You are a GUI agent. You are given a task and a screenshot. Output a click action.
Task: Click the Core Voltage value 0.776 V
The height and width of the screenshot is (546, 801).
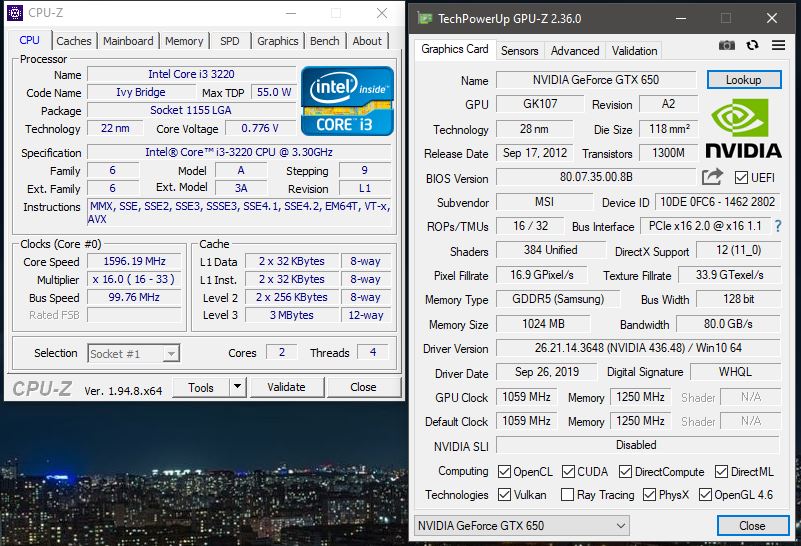(260, 128)
